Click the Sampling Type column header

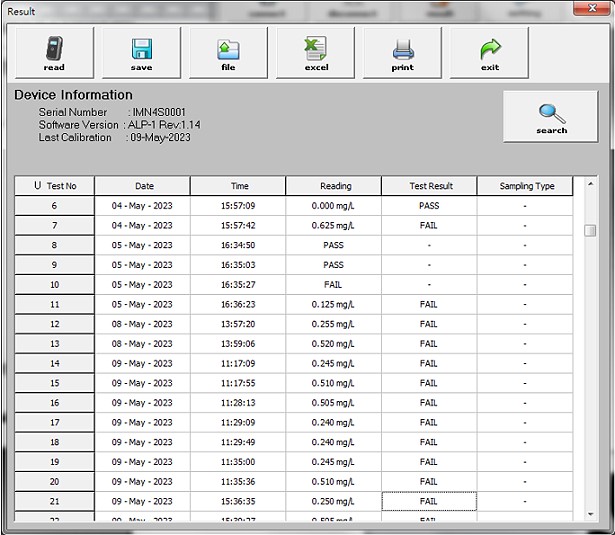(525, 186)
